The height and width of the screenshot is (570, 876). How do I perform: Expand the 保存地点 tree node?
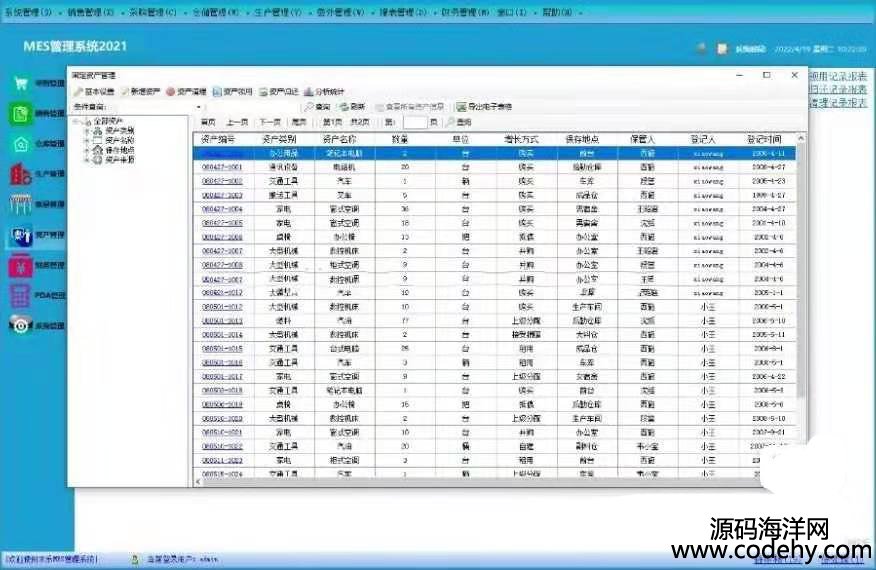(x=87, y=150)
